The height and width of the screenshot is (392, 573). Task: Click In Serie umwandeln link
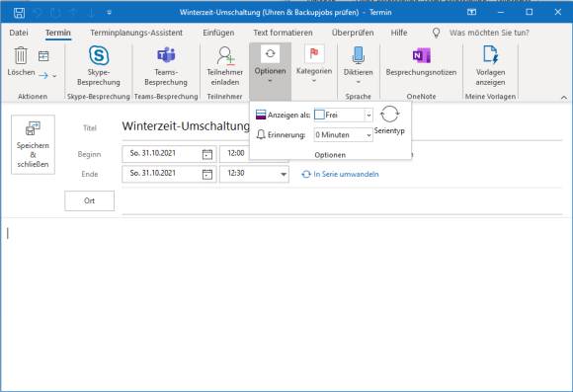(x=340, y=174)
